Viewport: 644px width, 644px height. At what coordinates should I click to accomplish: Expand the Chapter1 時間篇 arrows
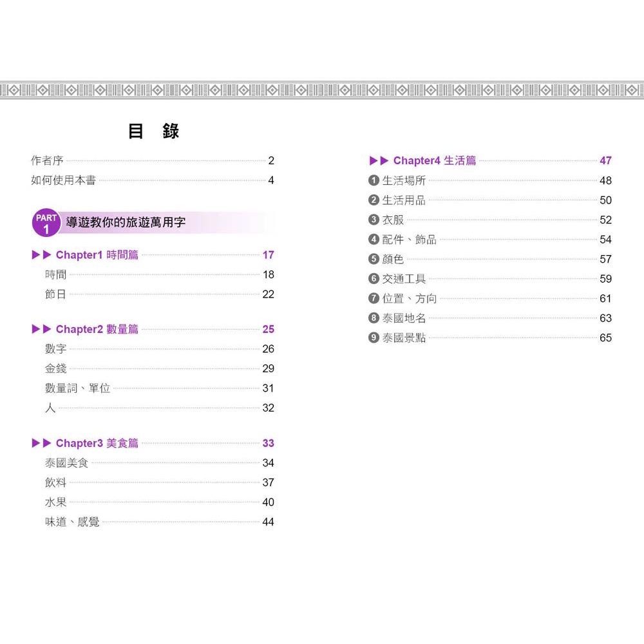(41, 255)
